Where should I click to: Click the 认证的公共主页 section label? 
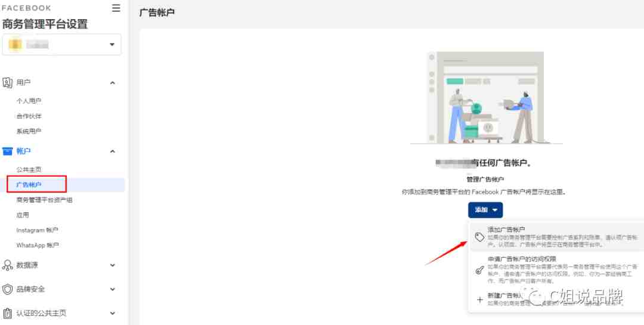pos(41,313)
